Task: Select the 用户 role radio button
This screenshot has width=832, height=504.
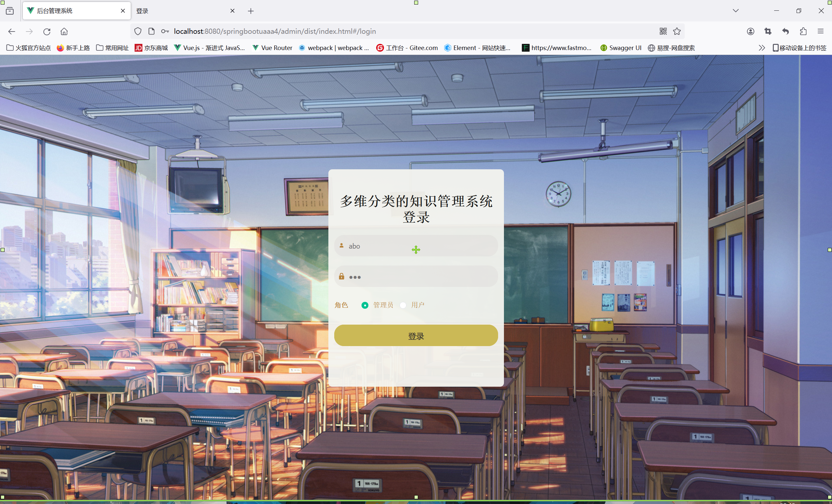Action: 403,305
